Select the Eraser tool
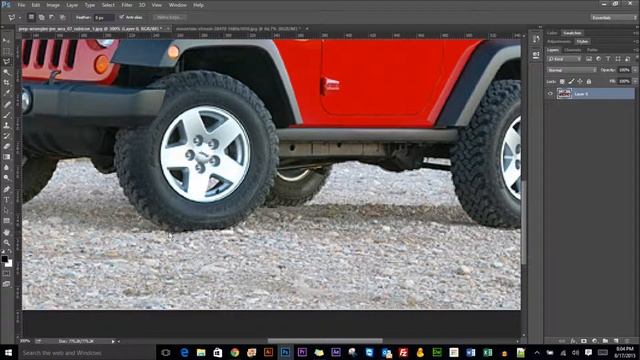This screenshot has height=360, width=640. tap(7, 147)
